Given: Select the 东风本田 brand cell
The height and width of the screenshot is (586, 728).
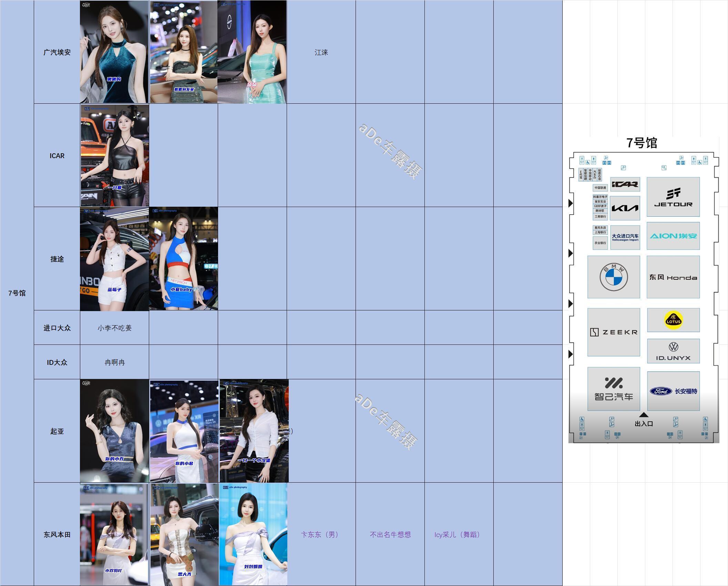Looking at the screenshot, I should pos(57,534).
